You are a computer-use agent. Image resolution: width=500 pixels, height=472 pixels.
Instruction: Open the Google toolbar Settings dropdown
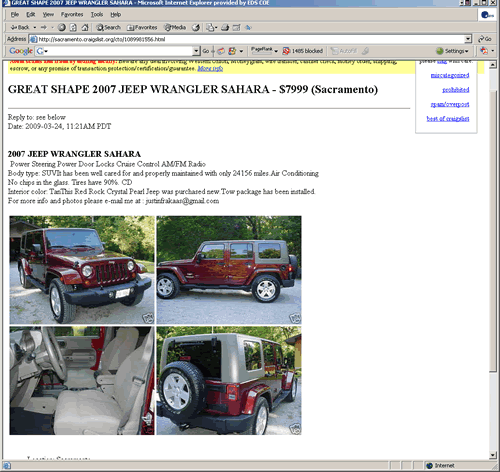point(452,51)
